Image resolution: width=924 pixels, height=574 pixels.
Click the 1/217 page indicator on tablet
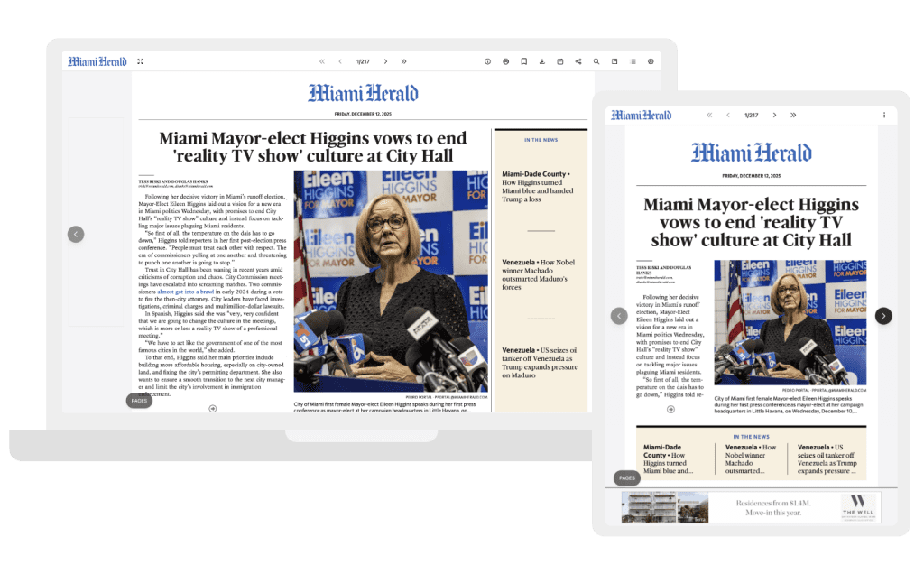point(752,116)
